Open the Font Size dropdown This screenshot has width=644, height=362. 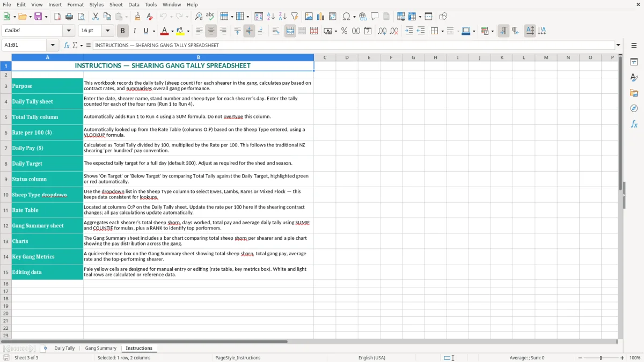pyautogui.click(x=107, y=31)
